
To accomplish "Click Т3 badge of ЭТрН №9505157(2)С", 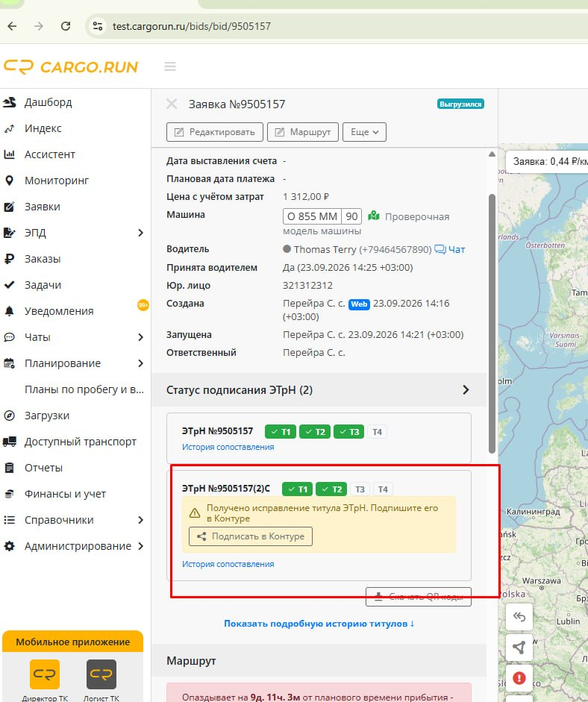I will [360, 489].
